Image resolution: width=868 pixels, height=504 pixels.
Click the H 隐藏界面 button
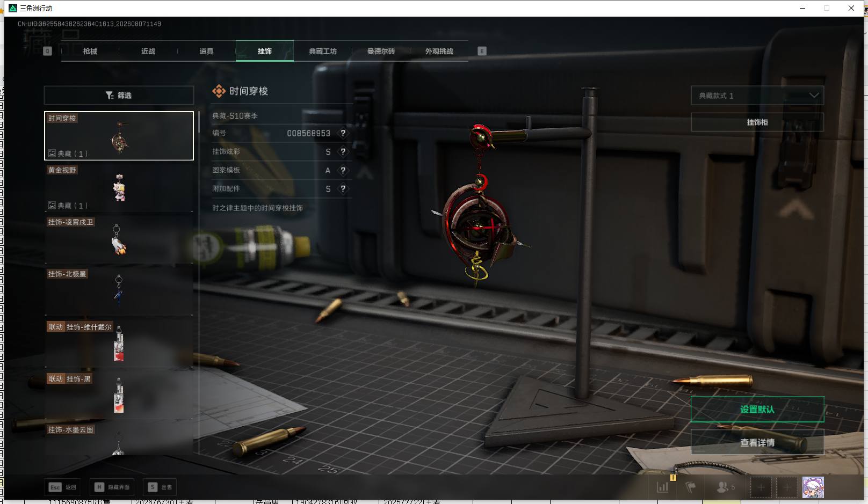[112, 487]
